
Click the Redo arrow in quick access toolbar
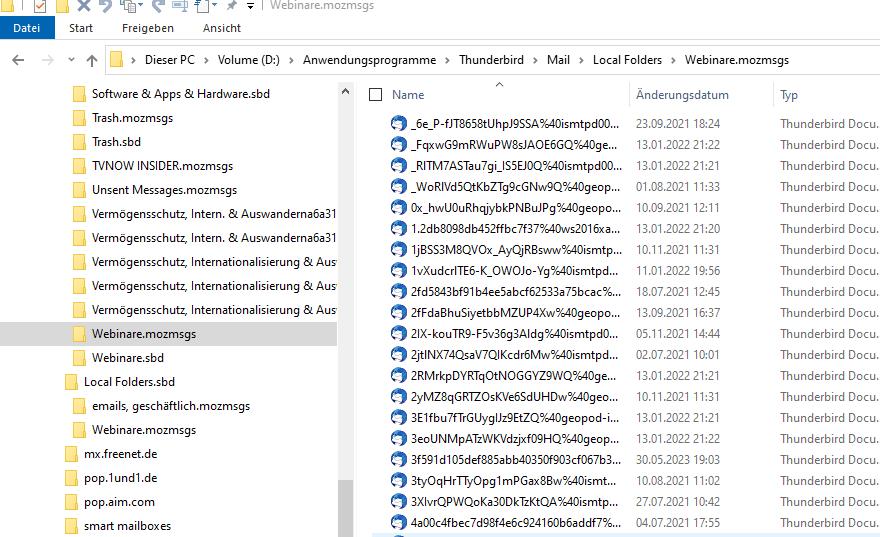(158, 6)
